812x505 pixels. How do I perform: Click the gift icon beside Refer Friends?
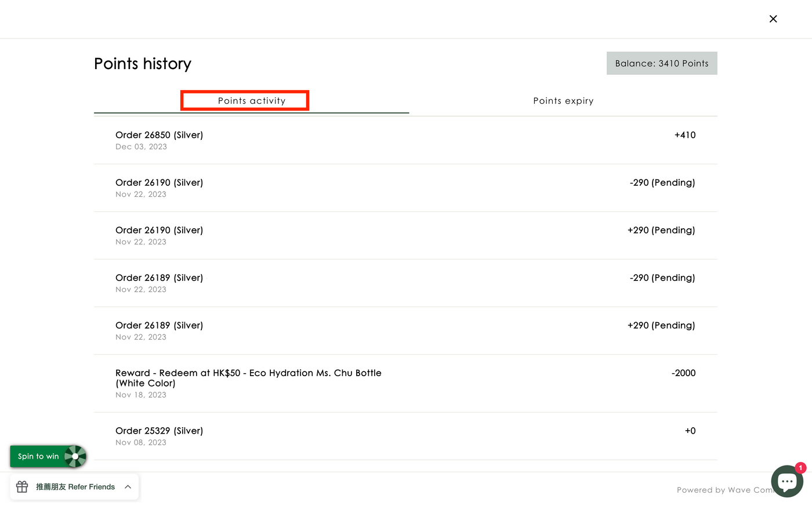tap(22, 487)
